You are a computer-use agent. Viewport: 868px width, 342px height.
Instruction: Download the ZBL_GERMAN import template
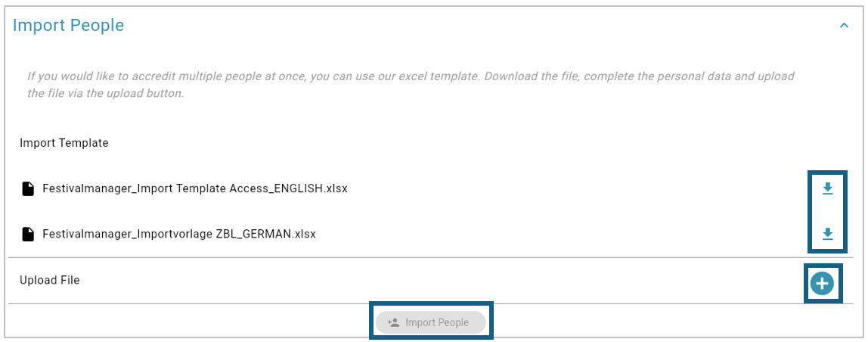coord(827,234)
